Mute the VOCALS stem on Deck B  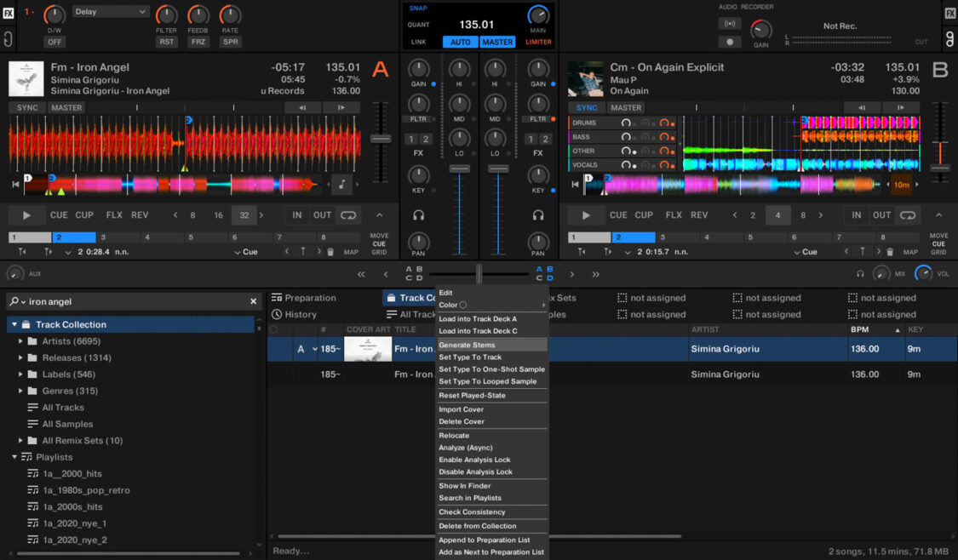pos(634,164)
